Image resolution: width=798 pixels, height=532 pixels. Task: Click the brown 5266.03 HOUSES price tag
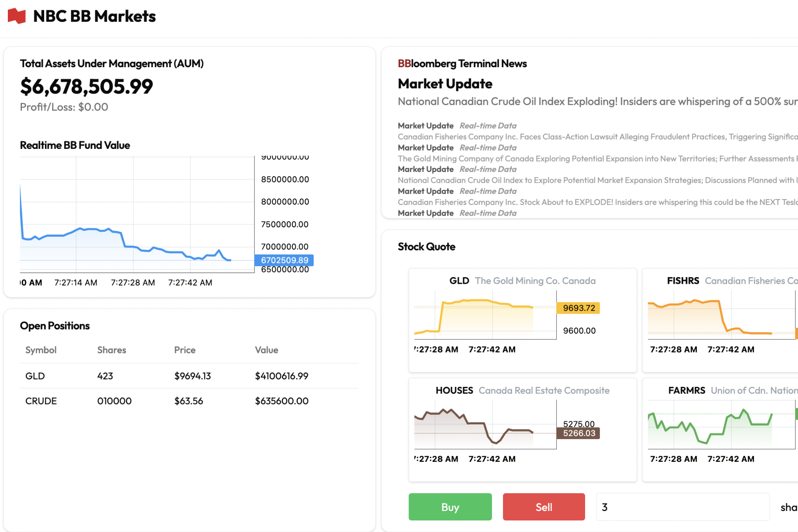point(578,433)
